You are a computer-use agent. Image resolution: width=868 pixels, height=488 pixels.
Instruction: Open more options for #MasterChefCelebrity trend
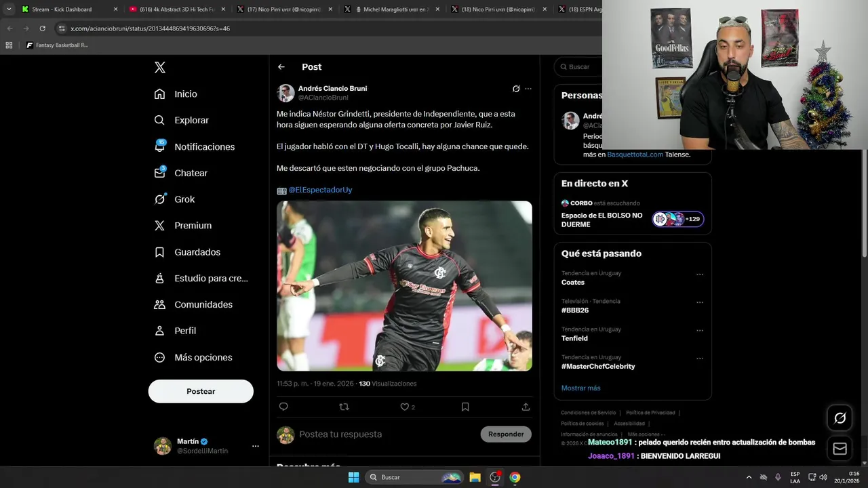click(x=700, y=359)
